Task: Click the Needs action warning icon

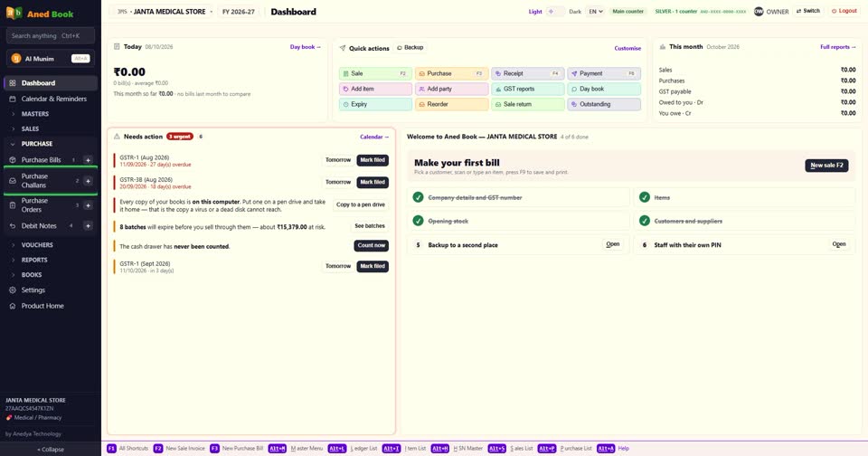Action: click(x=117, y=137)
